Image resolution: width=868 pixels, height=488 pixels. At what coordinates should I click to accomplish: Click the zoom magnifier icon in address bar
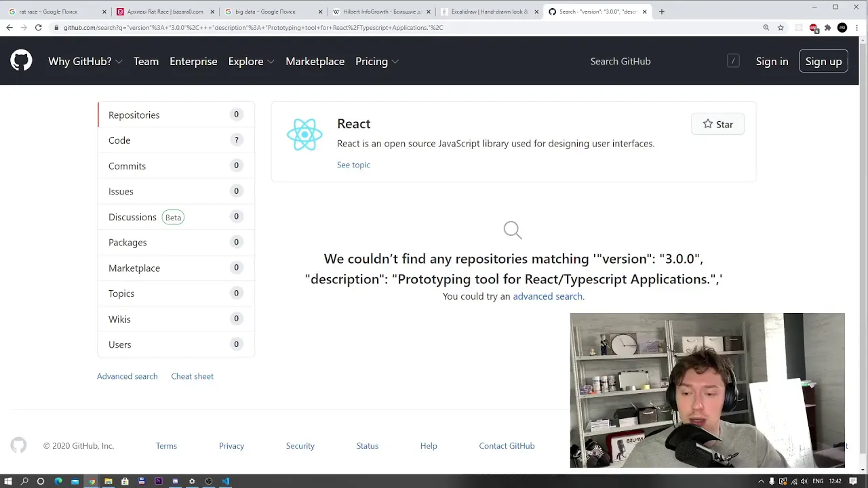point(766,28)
